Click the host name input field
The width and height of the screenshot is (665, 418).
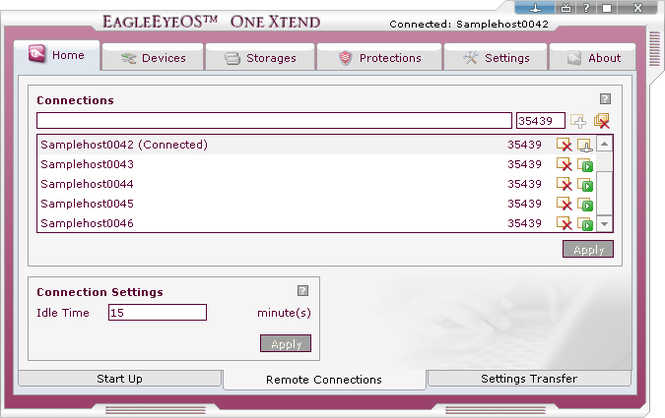(274, 121)
